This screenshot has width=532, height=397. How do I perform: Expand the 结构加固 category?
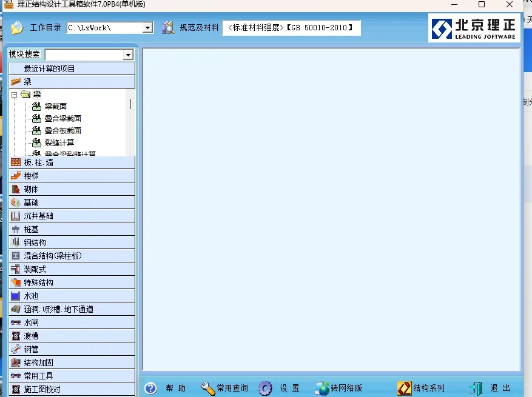[72, 362]
